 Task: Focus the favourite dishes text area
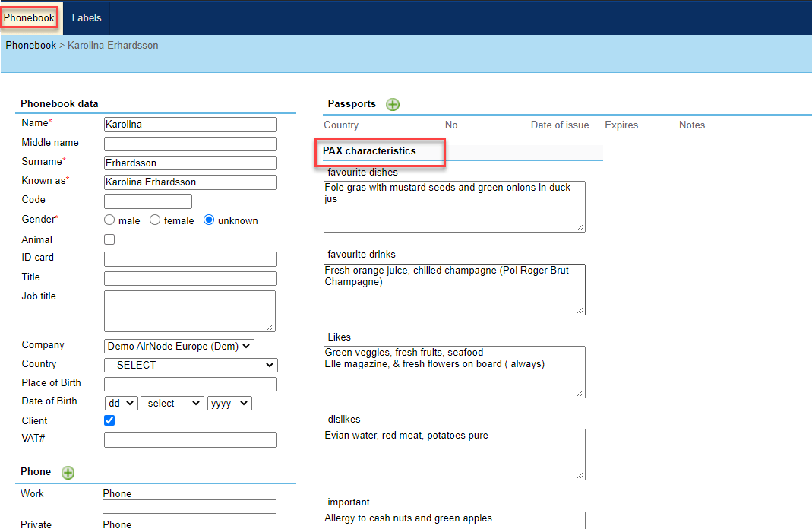click(x=453, y=206)
